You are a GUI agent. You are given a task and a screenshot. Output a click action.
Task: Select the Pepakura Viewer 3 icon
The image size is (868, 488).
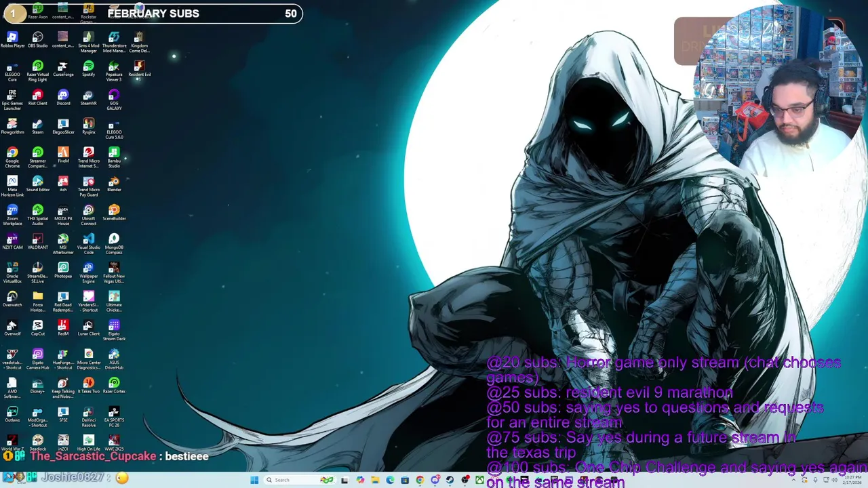pyautogui.click(x=114, y=71)
